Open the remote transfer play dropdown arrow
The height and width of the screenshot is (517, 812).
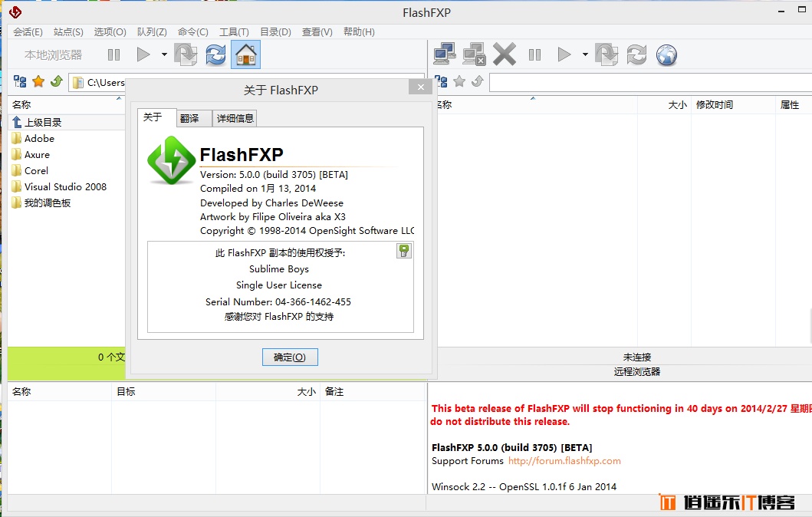pos(585,54)
